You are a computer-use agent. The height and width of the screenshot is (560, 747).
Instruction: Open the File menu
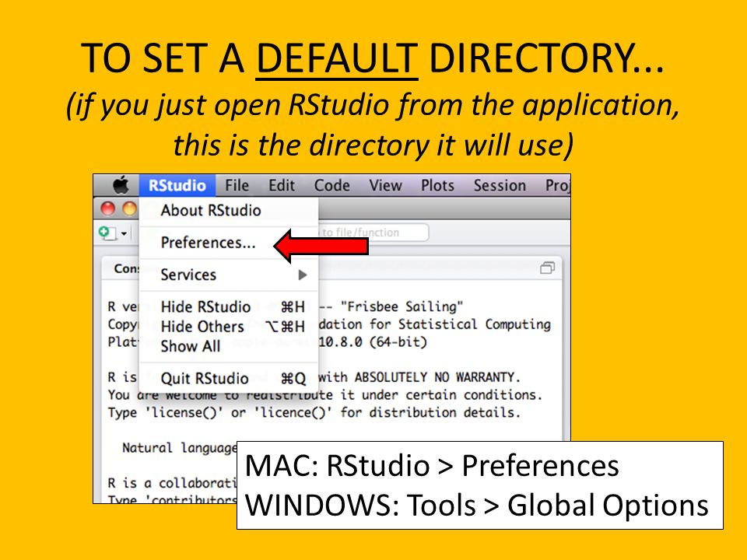[x=237, y=185]
